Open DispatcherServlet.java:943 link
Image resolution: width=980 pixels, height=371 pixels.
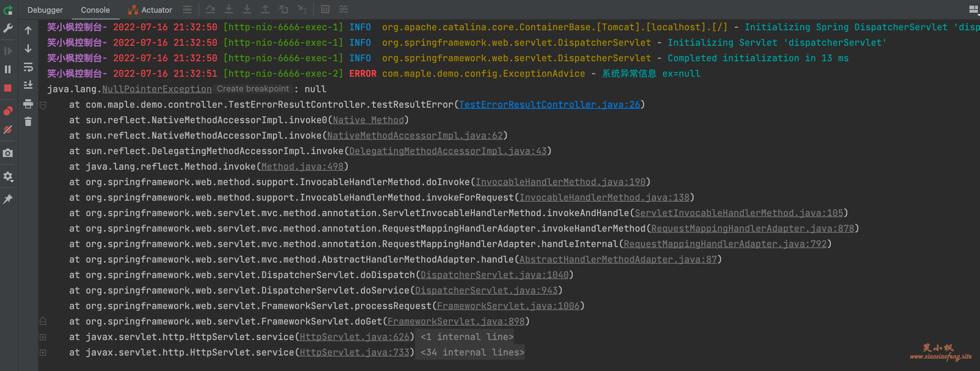click(486, 291)
